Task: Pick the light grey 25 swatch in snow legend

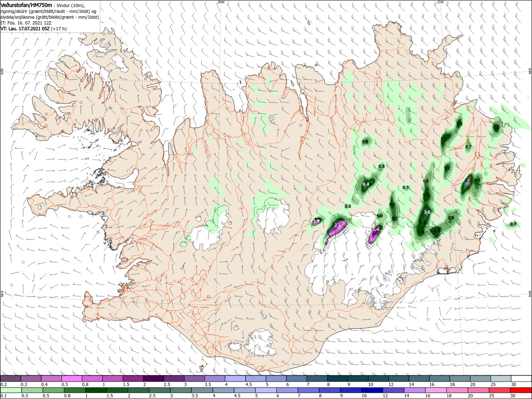Action: coord(501,379)
